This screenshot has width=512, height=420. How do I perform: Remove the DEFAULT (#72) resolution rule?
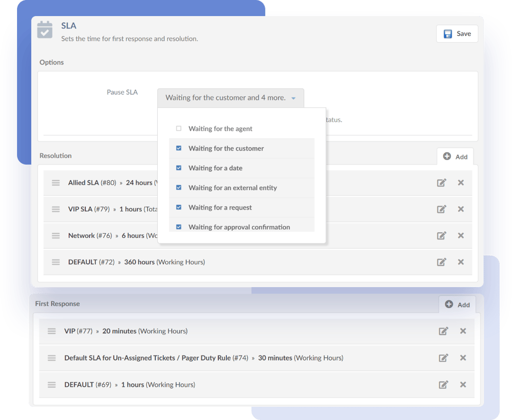click(x=460, y=262)
